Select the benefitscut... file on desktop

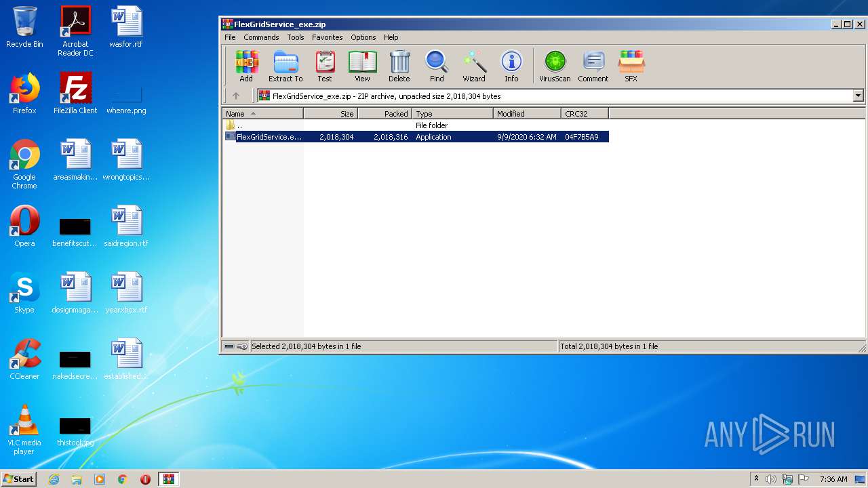(75, 232)
